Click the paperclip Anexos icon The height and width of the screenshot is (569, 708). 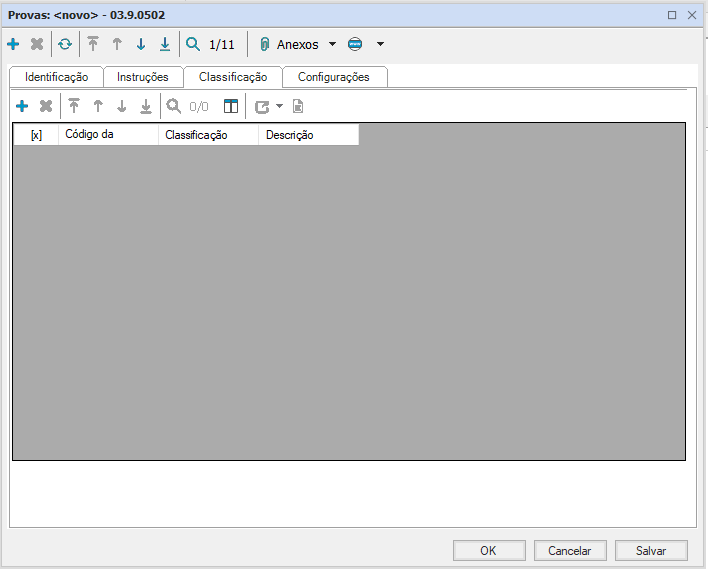pyautogui.click(x=265, y=45)
